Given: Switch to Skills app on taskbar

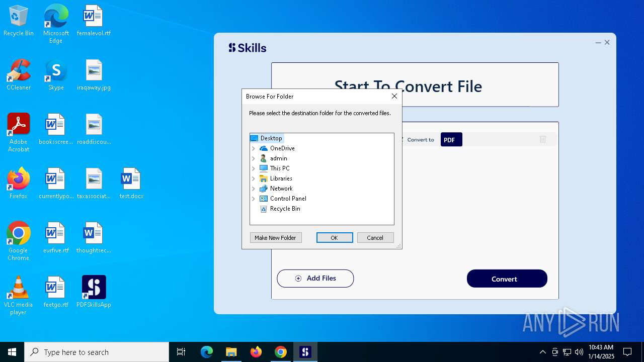Looking at the screenshot, I should coord(305,352).
